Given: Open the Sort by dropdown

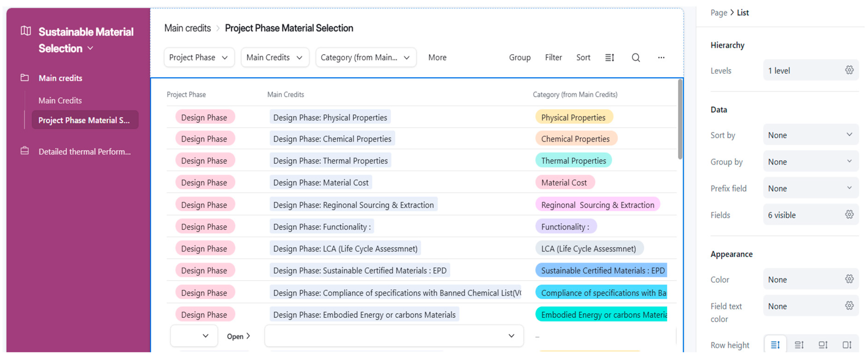Looking at the screenshot, I should [x=810, y=135].
